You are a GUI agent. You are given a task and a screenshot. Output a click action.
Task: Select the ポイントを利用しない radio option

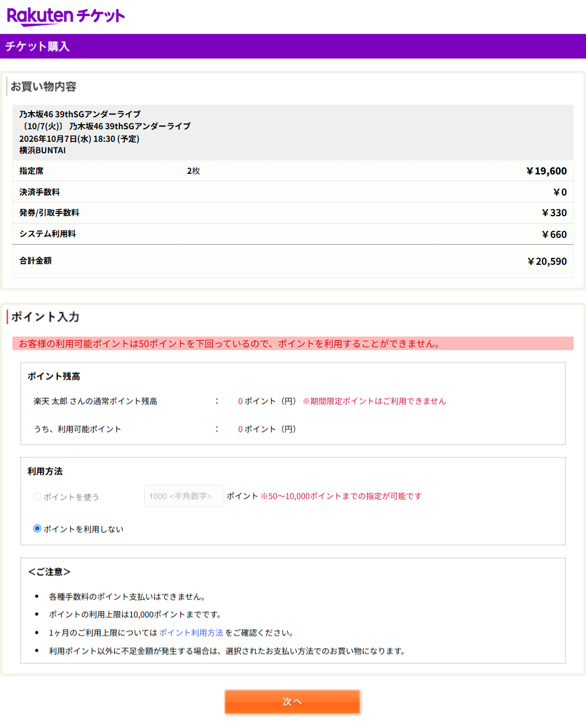(37, 528)
